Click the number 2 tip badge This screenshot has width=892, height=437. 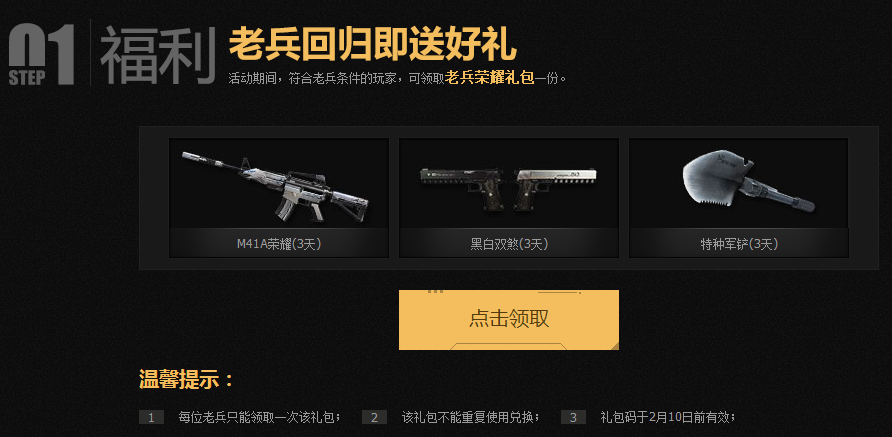click(374, 418)
